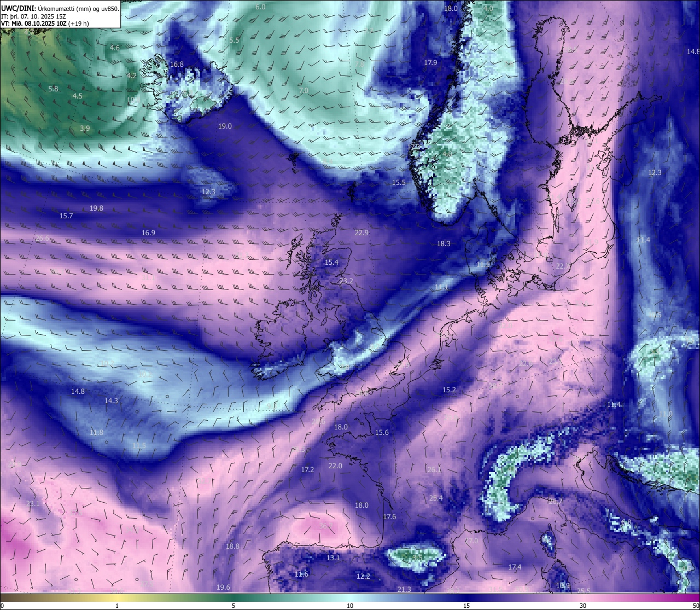This screenshot has width=700, height=610.
Task: Click the 3.9 value label
Action: (85, 128)
